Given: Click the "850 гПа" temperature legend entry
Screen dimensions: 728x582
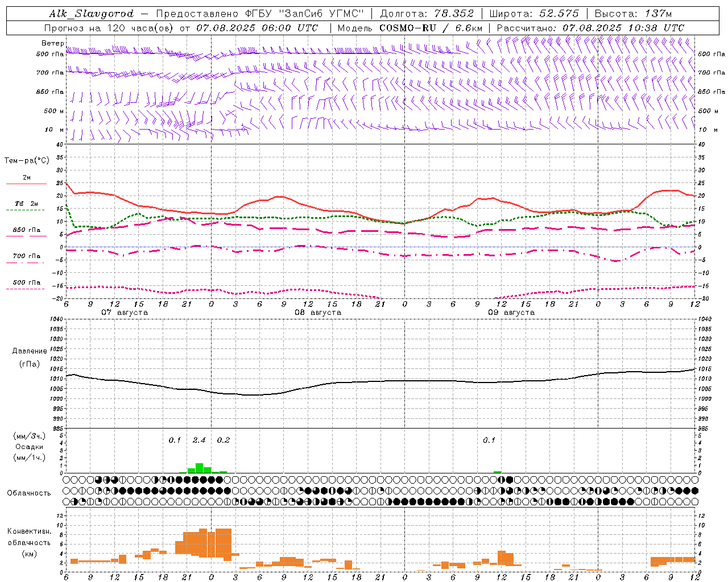Looking at the screenshot, I should [x=27, y=230].
